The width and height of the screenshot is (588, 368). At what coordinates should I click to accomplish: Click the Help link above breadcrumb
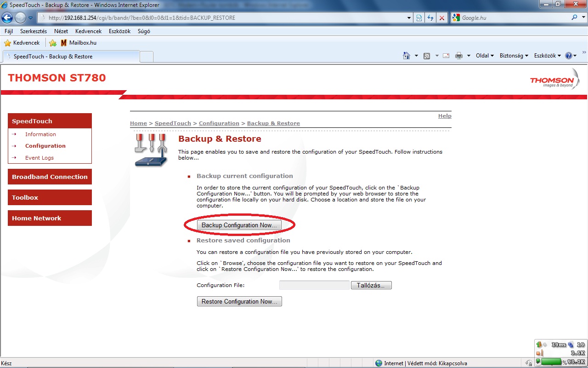(445, 116)
